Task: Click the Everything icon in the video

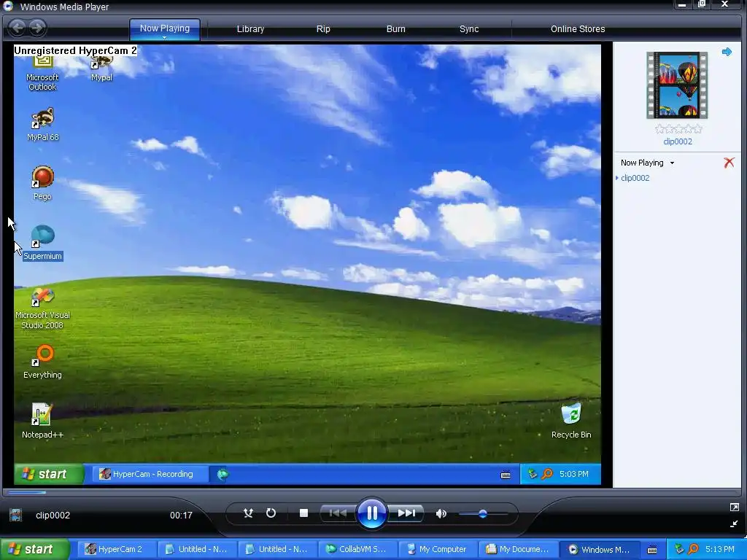Action: point(42,362)
